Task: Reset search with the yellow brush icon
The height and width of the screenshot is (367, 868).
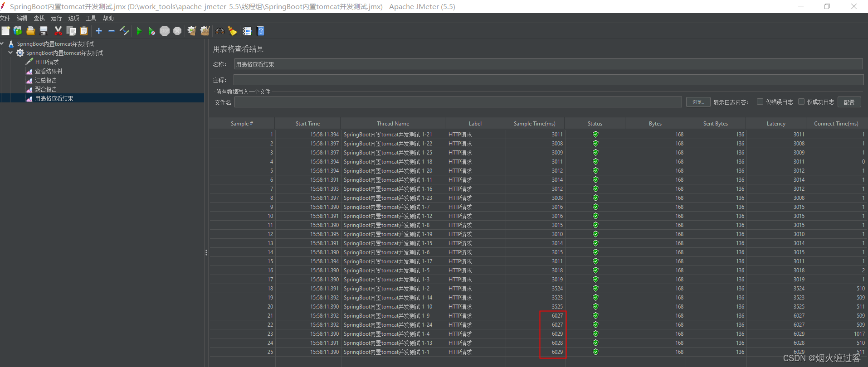Action: [233, 31]
